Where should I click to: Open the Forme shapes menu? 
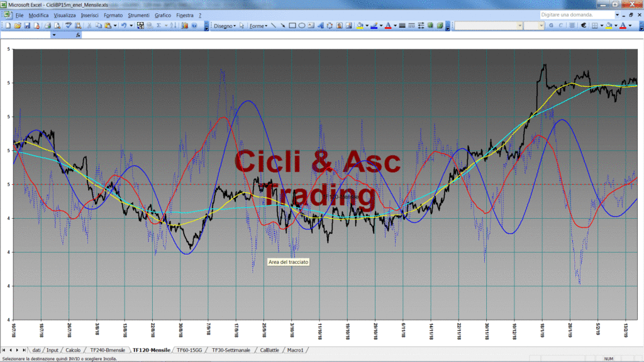tap(258, 26)
